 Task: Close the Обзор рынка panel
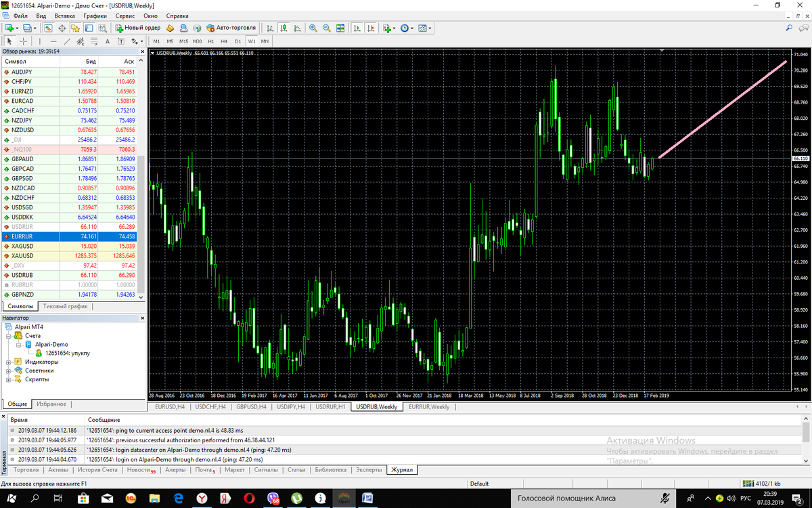click(x=141, y=51)
